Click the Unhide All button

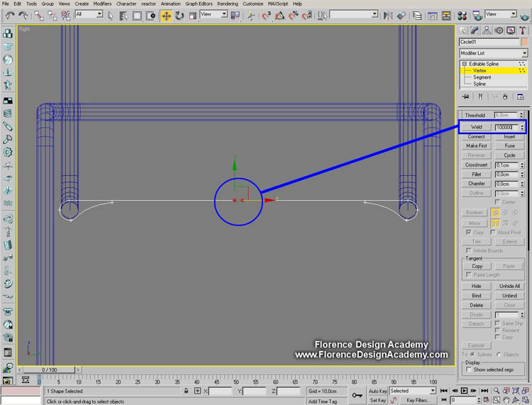[x=509, y=286]
